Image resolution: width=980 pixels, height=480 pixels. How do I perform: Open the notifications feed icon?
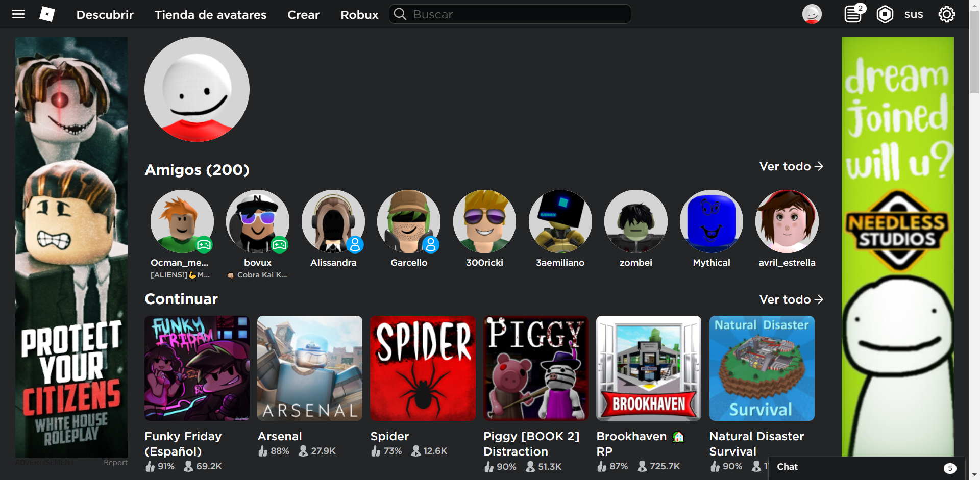853,14
